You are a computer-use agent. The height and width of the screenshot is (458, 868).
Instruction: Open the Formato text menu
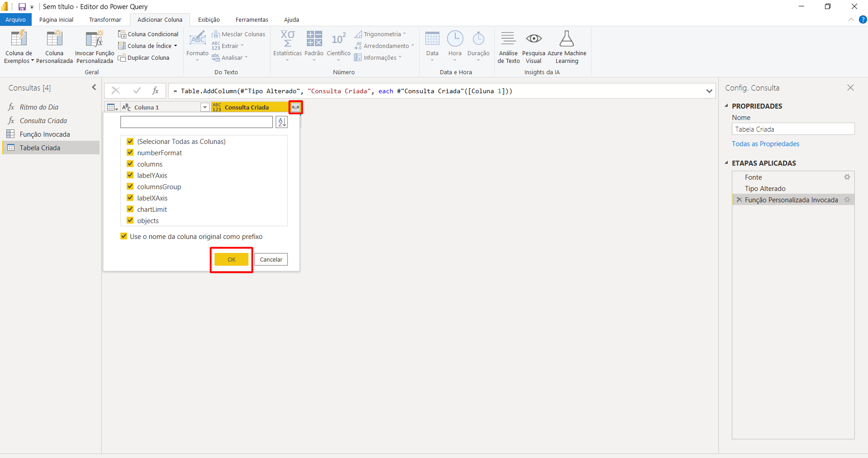(197, 46)
